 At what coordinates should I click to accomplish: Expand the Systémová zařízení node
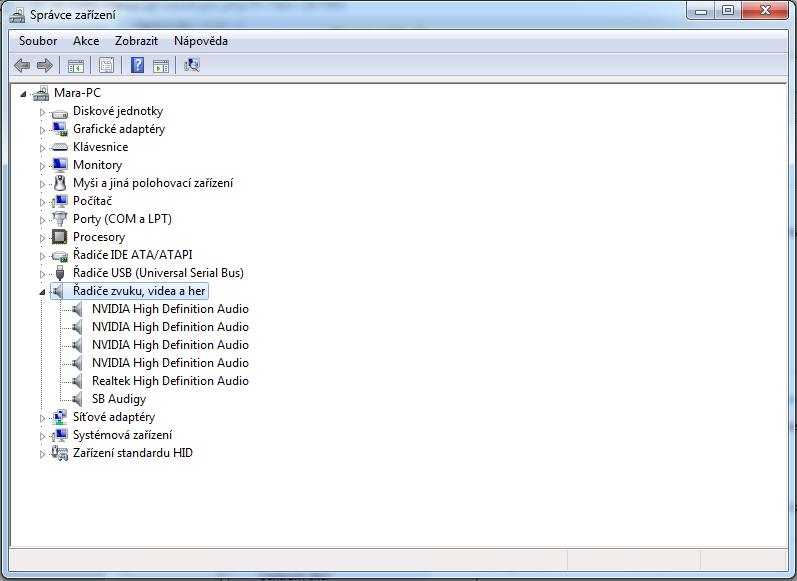[42, 436]
